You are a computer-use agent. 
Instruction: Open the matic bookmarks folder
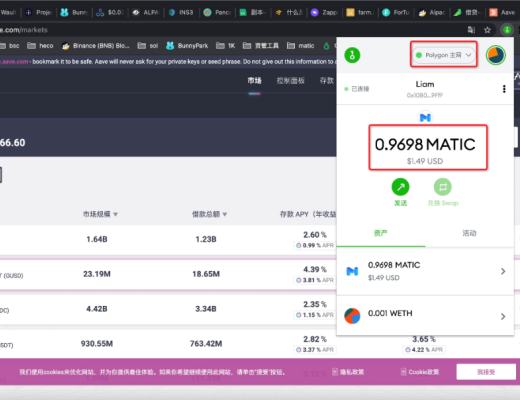coord(300,46)
